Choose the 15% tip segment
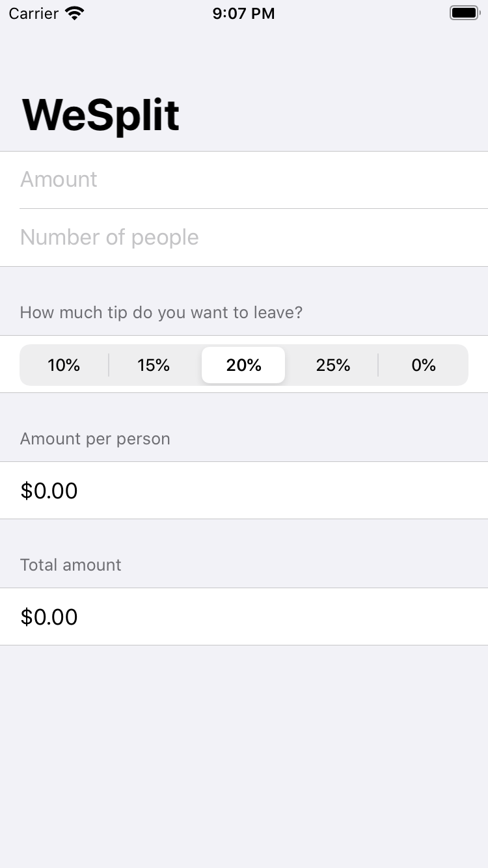Viewport: 488px width, 868px height. (154, 365)
